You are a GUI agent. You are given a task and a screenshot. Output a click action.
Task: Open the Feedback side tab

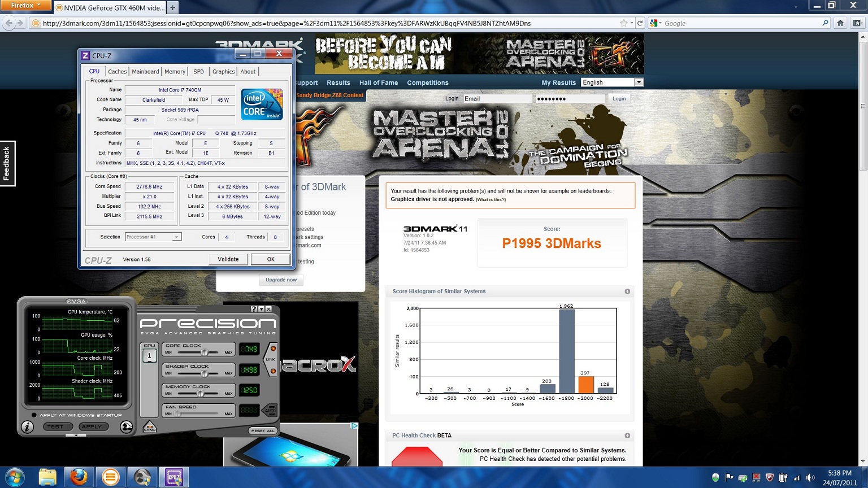[x=7, y=163]
